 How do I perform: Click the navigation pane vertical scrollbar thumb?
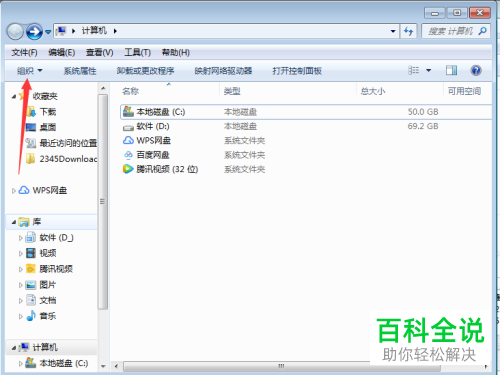(103, 202)
